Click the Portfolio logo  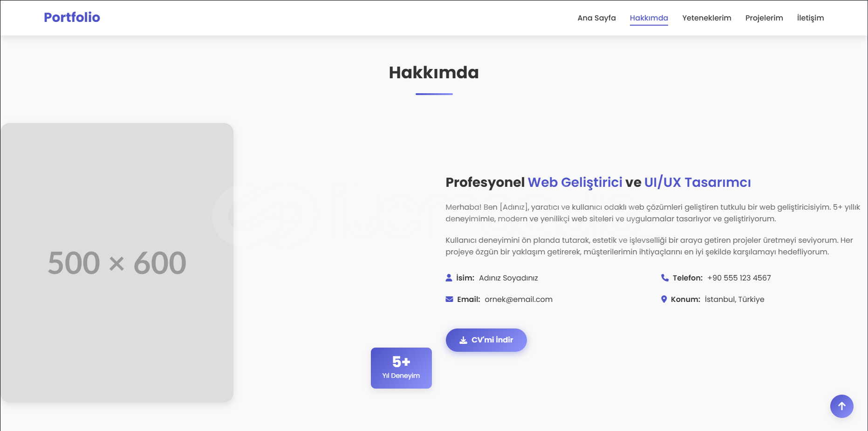(x=72, y=17)
